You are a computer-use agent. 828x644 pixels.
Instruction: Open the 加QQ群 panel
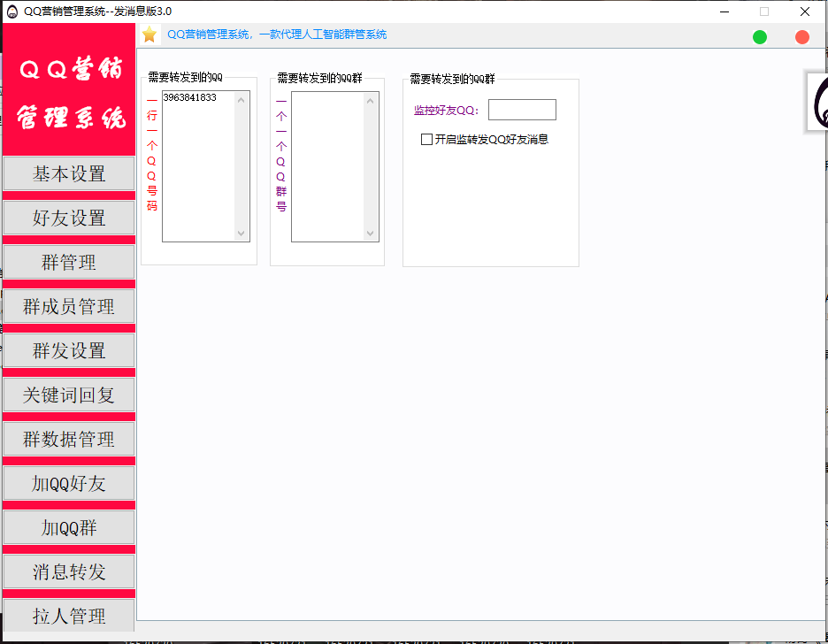(69, 528)
